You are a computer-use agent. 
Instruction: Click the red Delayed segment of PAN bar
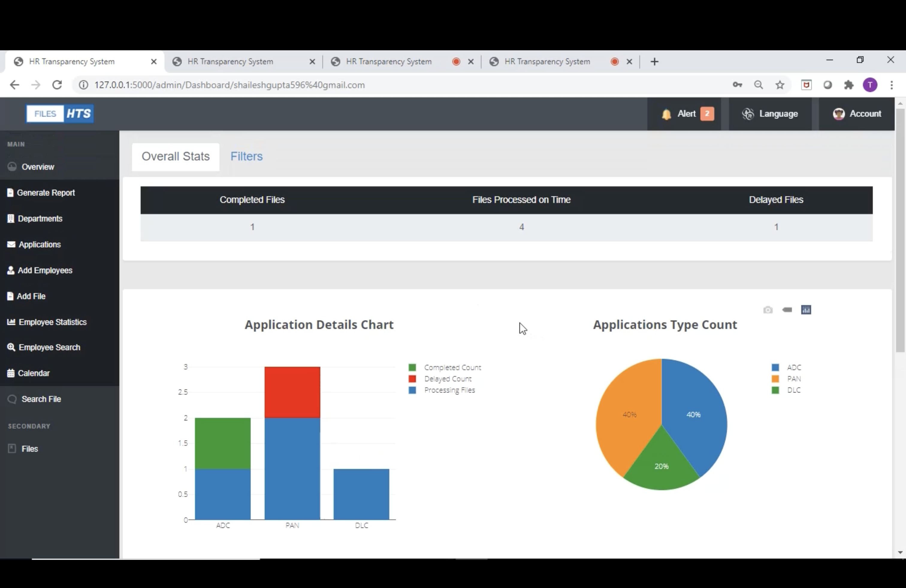[292, 392]
